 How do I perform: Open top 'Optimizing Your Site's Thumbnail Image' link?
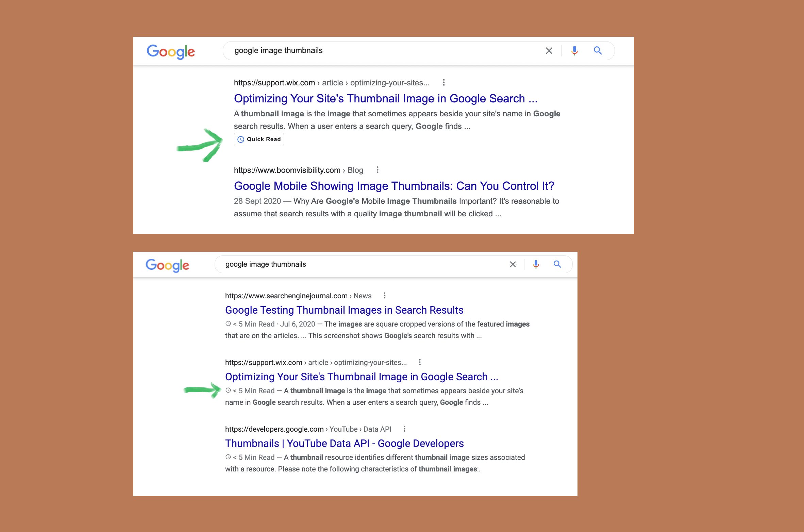[x=385, y=98]
